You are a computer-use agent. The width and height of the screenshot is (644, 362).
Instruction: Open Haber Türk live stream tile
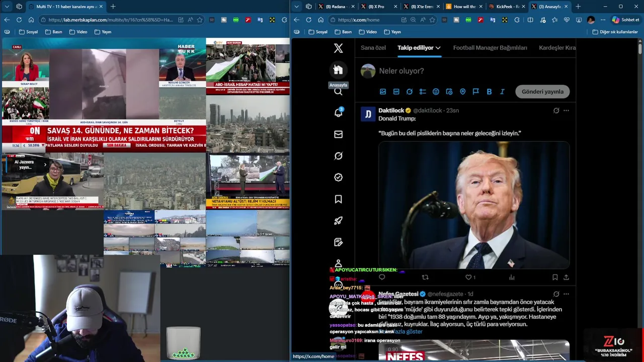(104, 96)
